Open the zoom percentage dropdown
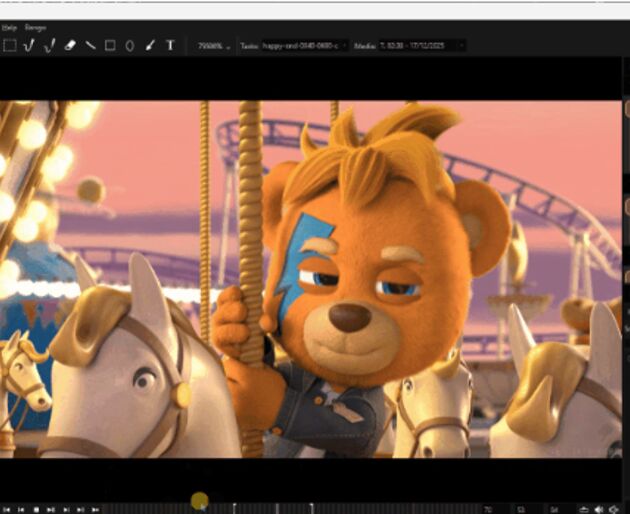The image size is (630, 514). 214,46
